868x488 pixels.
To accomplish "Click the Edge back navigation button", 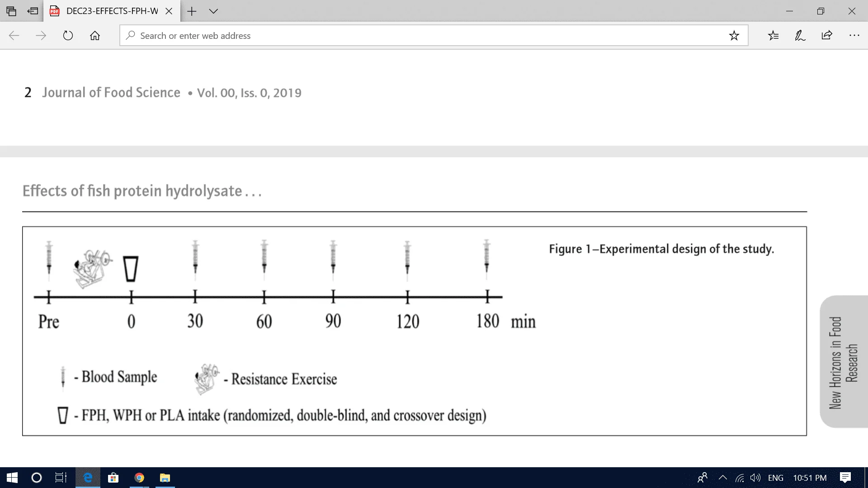I will (13, 35).
